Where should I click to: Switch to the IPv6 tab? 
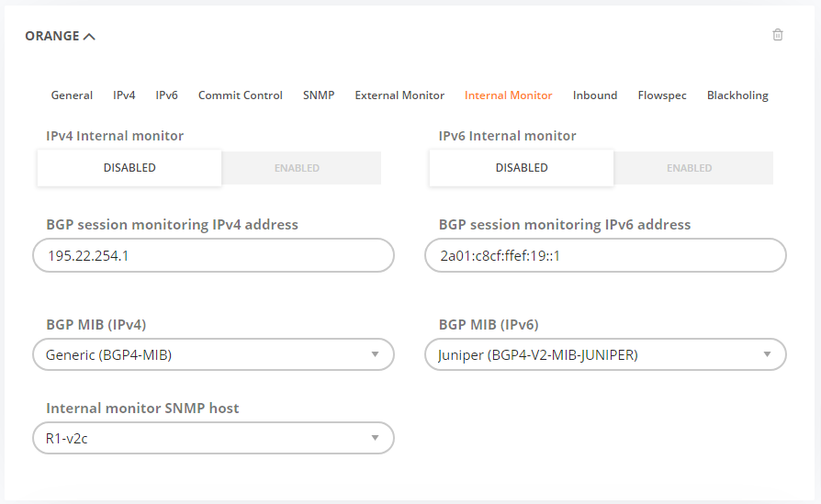tap(166, 95)
